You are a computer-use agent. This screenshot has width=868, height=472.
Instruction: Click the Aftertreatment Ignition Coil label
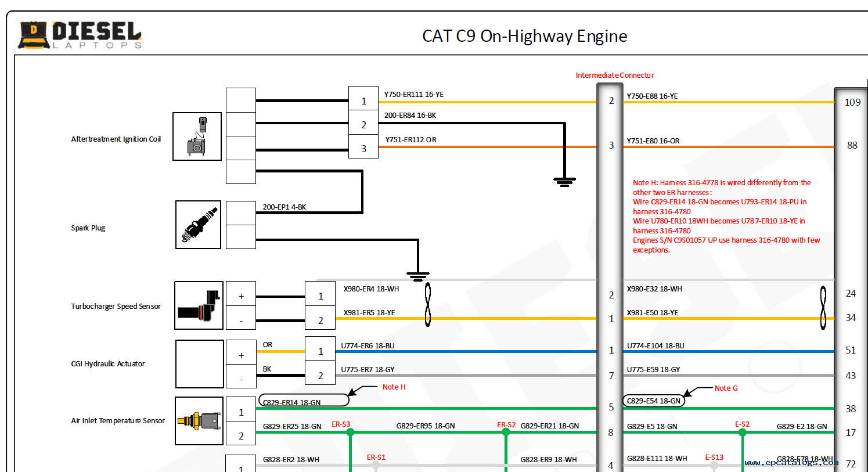point(116,139)
